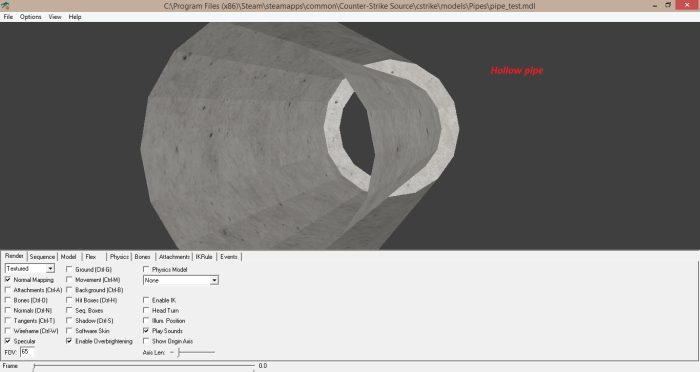700x372 pixels.
Task: Toggle the Ground checkbox
Action: (69, 269)
